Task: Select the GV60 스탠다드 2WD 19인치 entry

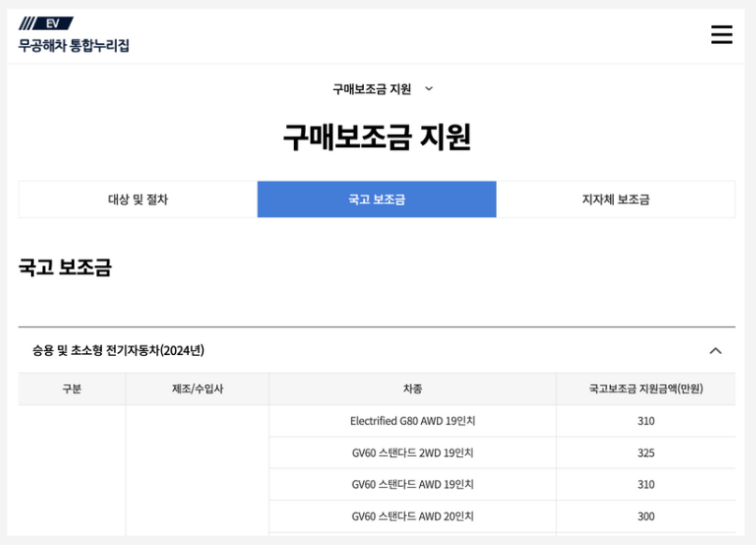Action: [x=414, y=452]
